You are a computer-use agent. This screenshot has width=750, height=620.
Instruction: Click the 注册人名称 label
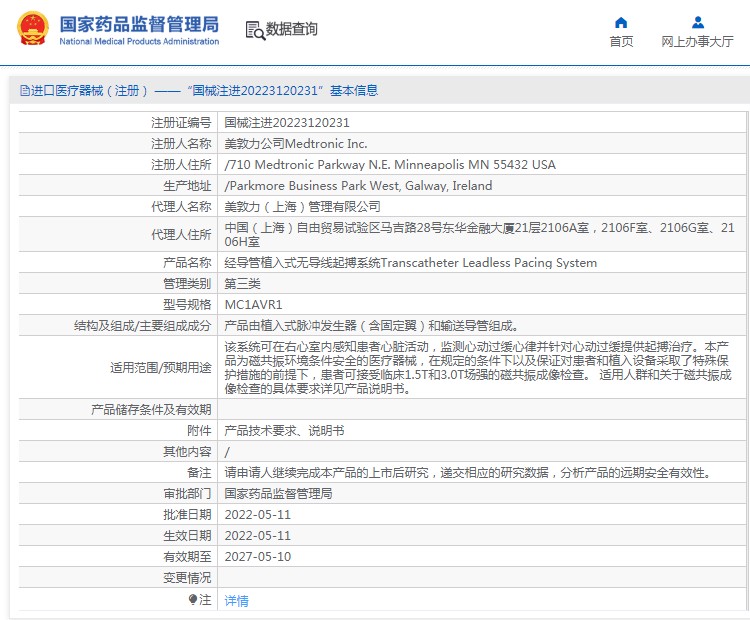[181, 144]
